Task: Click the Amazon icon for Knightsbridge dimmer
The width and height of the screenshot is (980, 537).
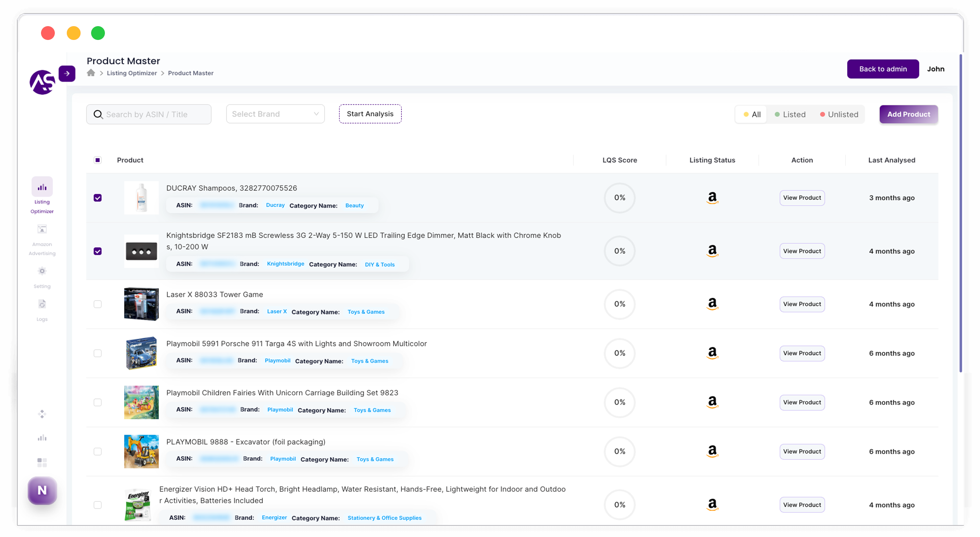Action: [712, 251]
